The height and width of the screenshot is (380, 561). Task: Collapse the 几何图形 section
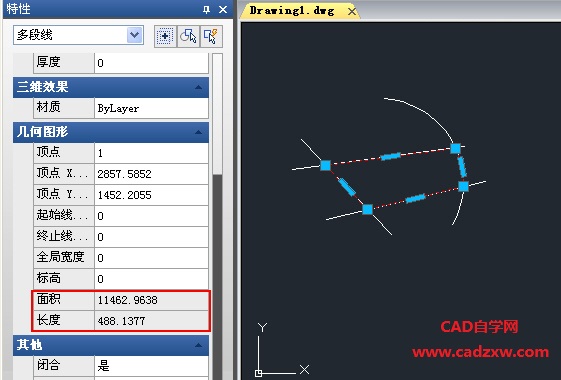pyautogui.click(x=198, y=132)
